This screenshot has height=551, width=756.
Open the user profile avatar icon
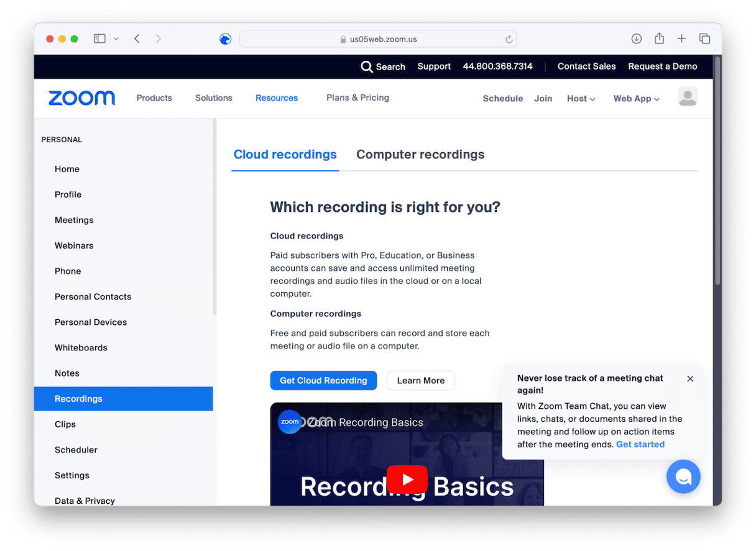687,98
